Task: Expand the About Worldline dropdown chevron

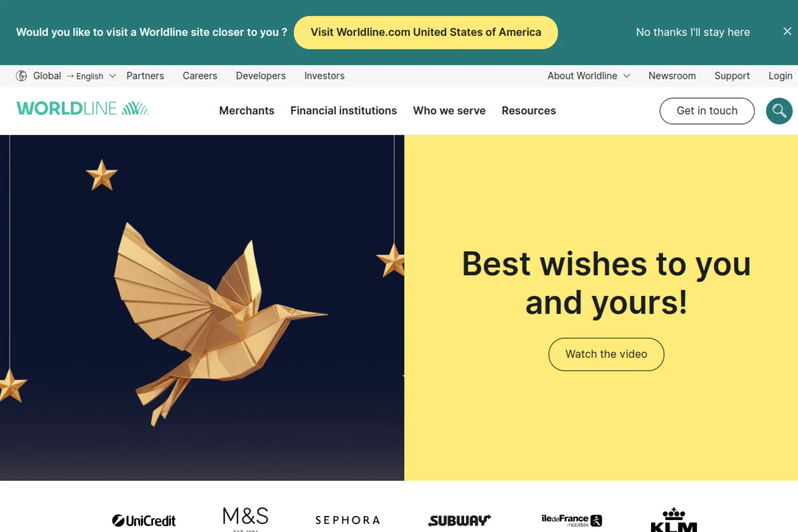Action: coord(627,76)
